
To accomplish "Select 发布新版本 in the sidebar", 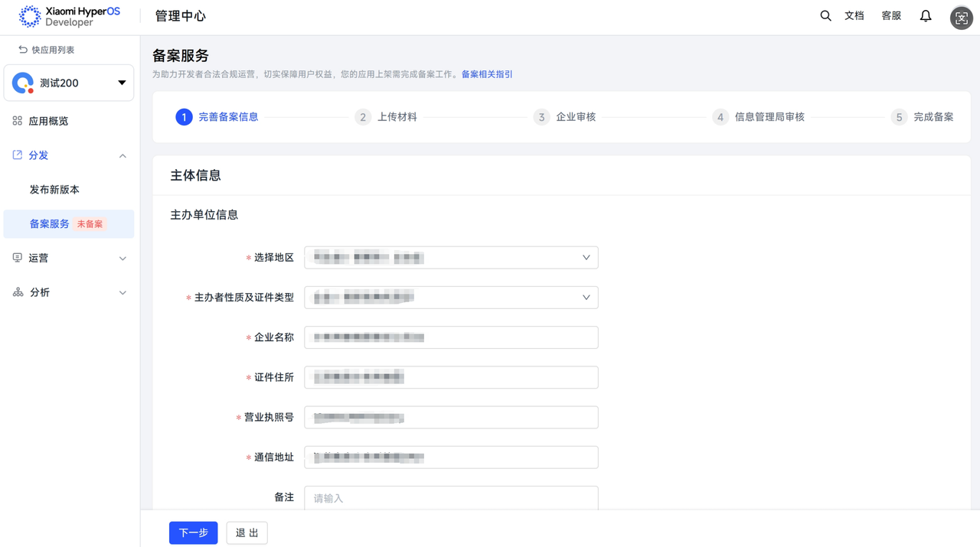I will click(x=54, y=190).
